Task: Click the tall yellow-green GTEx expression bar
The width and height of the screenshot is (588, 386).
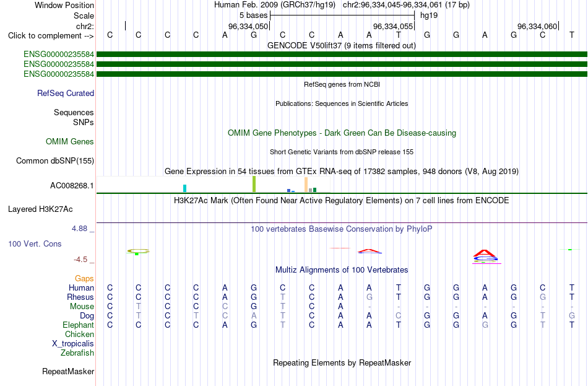Action: 254,184
